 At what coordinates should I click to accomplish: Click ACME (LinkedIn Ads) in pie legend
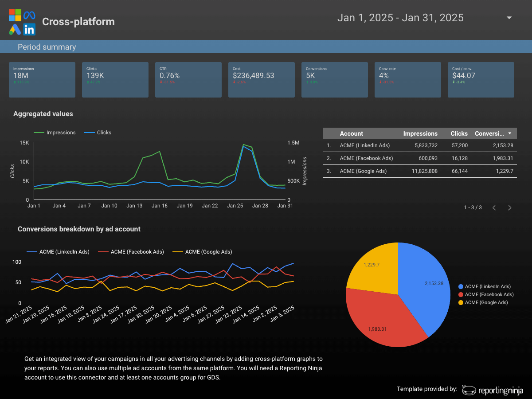point(484,287)
